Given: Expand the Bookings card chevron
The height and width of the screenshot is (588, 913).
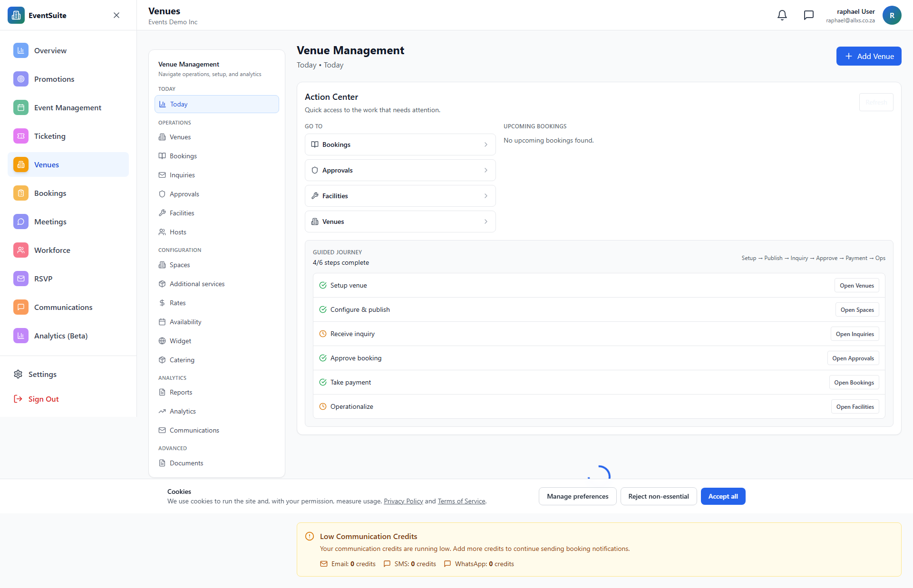Looking at the screenshot, I should [x=486, y=145].
